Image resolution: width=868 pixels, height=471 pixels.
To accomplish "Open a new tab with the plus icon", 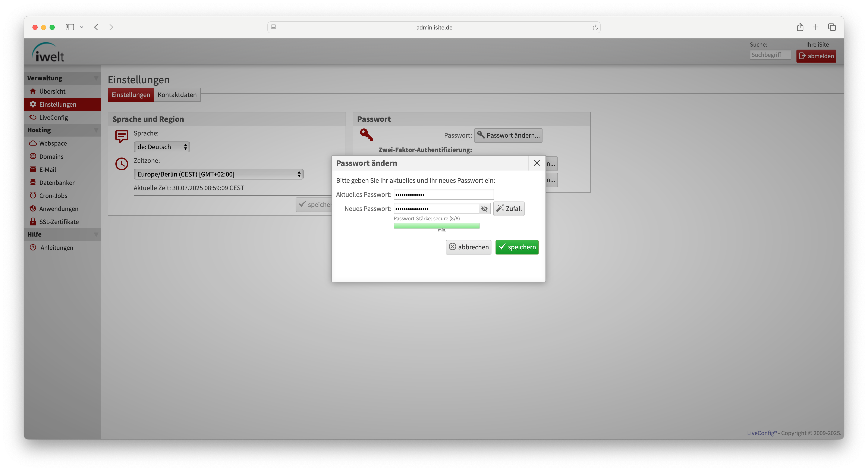I will click(816, 27).
